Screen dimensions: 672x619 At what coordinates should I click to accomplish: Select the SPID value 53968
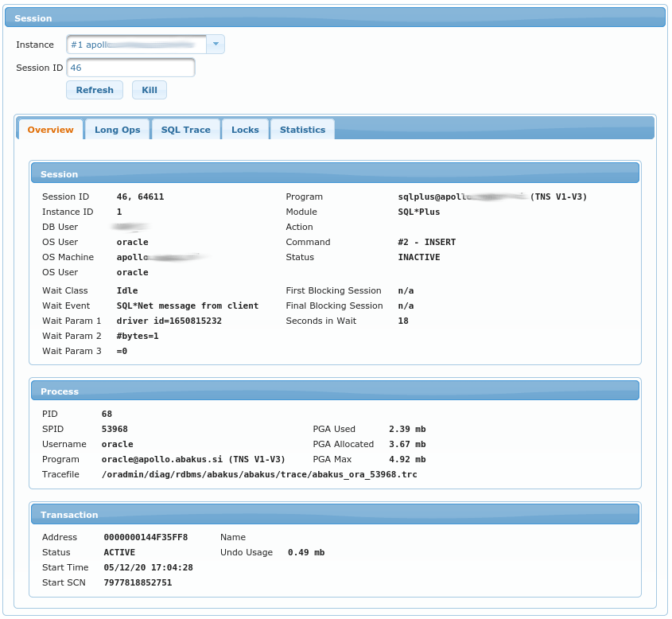tap(115, 429)
